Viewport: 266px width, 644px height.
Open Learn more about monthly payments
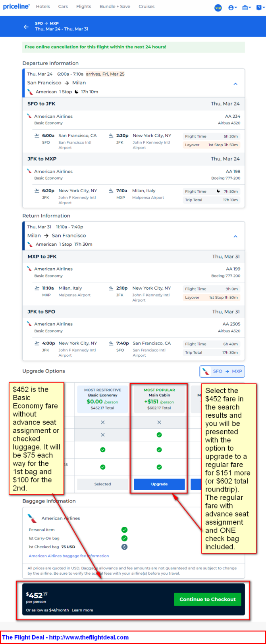(x=82, y=610)
